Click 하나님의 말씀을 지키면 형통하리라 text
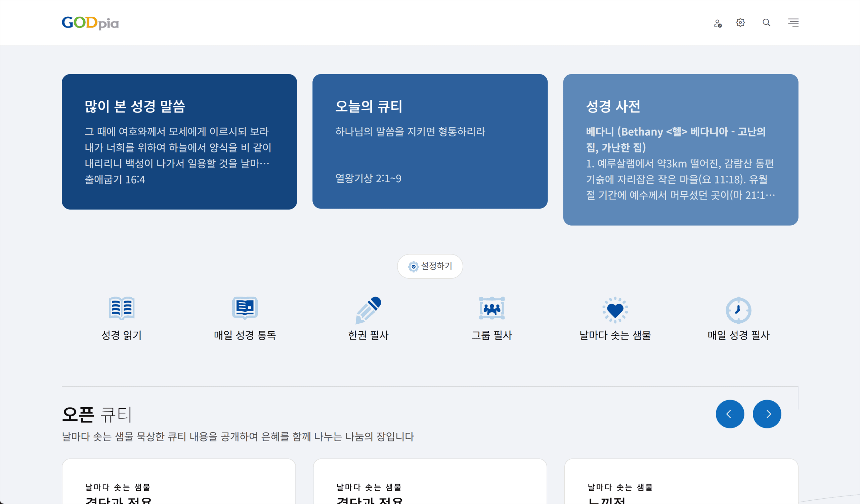Image resolution: width=860 pixels, height=504 pixels. (410, 131)
